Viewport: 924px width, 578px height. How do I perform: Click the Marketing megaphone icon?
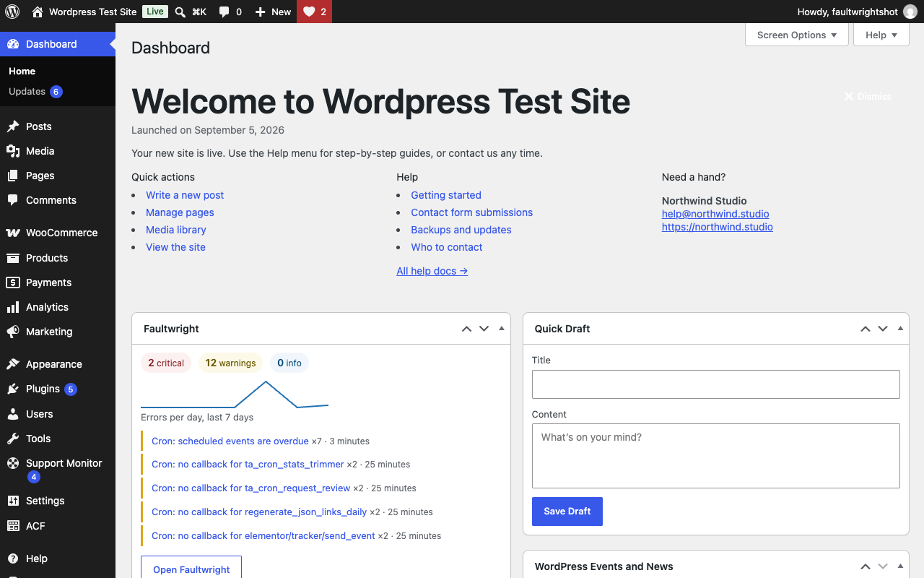pyautogui.click(x=13, y=332)
